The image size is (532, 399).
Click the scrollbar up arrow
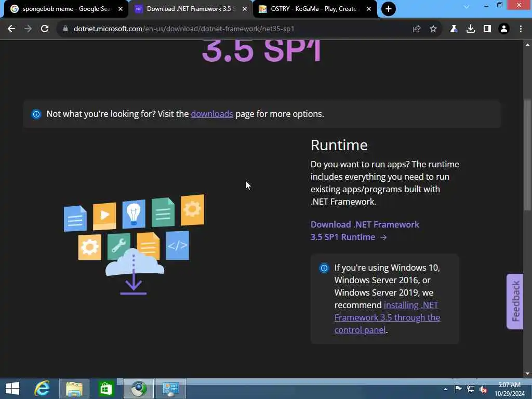click(x=527, y=45)
